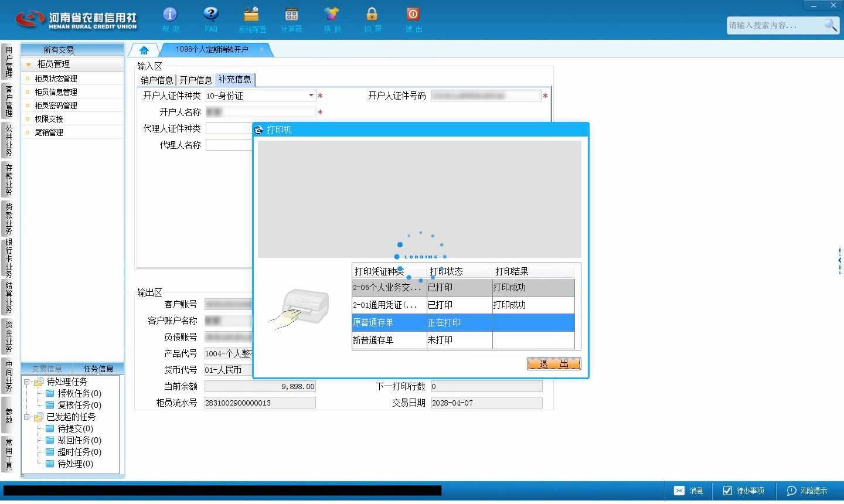Open 消息 messages in status bar
The width and height of the screenshot is (844, 504).
(x=689, y=491)
